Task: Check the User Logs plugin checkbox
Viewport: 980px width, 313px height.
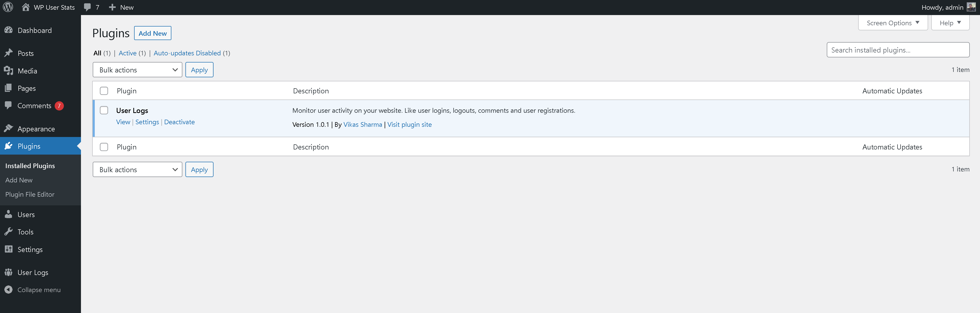Action: click(x=104, y=110)
